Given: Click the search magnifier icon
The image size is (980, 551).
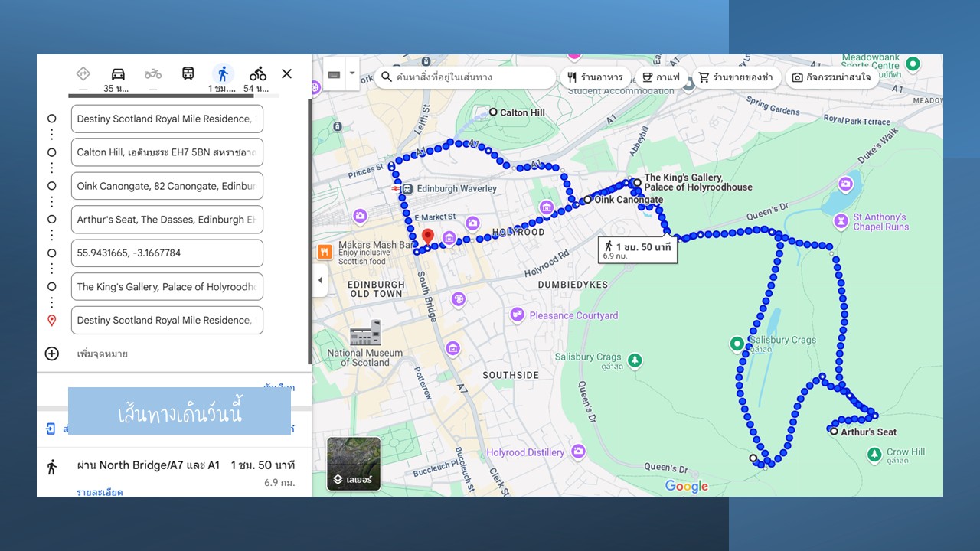Looking at the screenshot, I should point(387,77).
